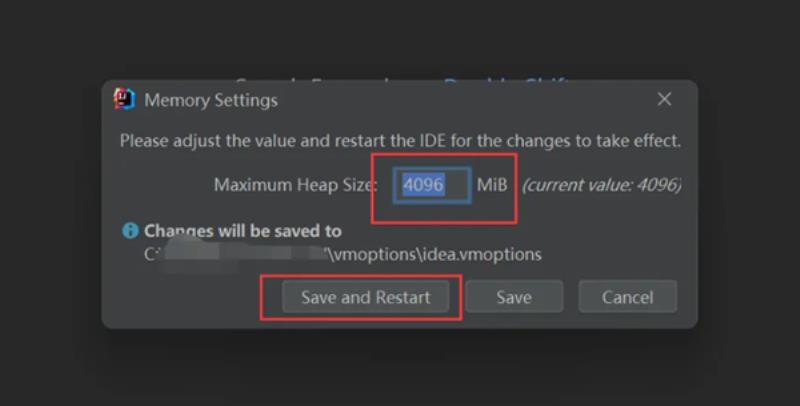This screenshot has width=800, height=406.
Task: Click the idea.vmoptions file path text
Action: click(x=436, y=254)
